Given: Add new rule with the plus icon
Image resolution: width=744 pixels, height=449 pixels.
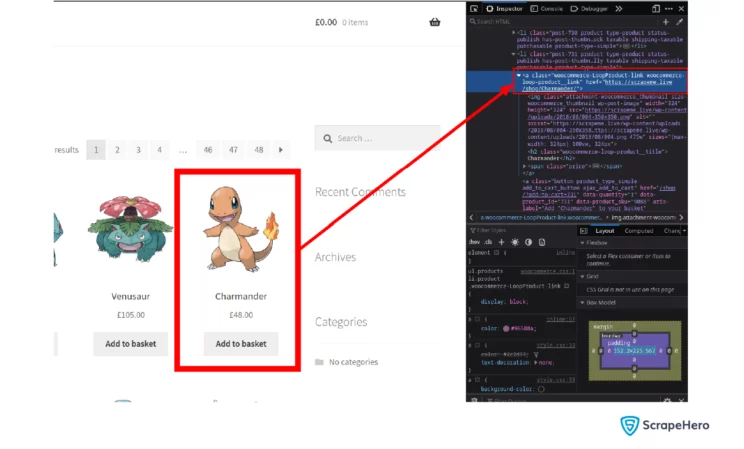Looking at the screenshot, I should point(501,242).
